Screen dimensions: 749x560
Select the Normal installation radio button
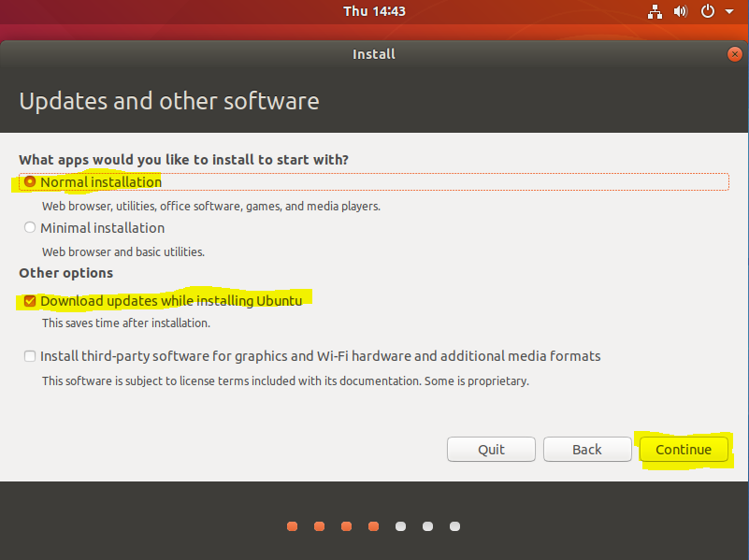30,182
